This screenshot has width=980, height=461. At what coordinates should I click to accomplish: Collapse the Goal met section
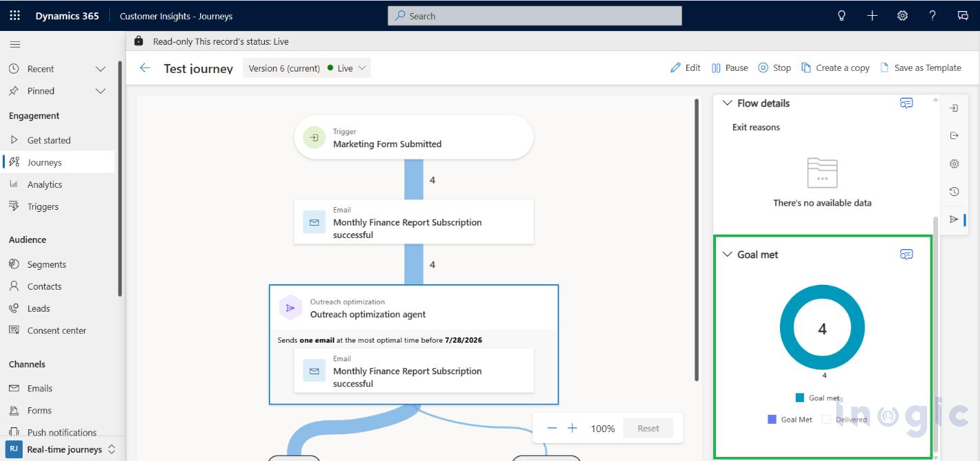pyautogui.click(x=728, y=255)
